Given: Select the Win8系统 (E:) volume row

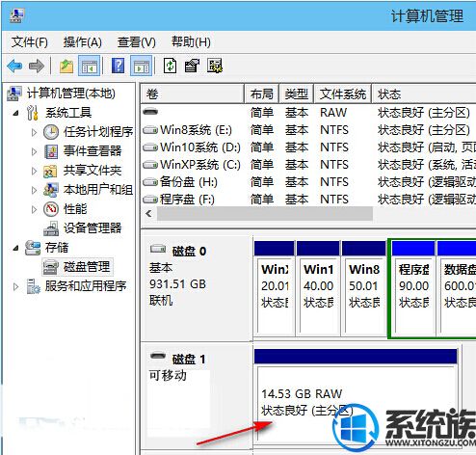Looking at the screenshot, I should [308, 130].
